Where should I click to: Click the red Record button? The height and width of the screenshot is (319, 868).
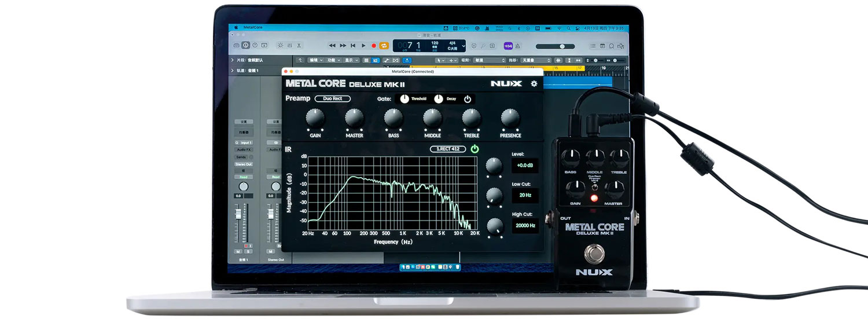pos(374,45)
